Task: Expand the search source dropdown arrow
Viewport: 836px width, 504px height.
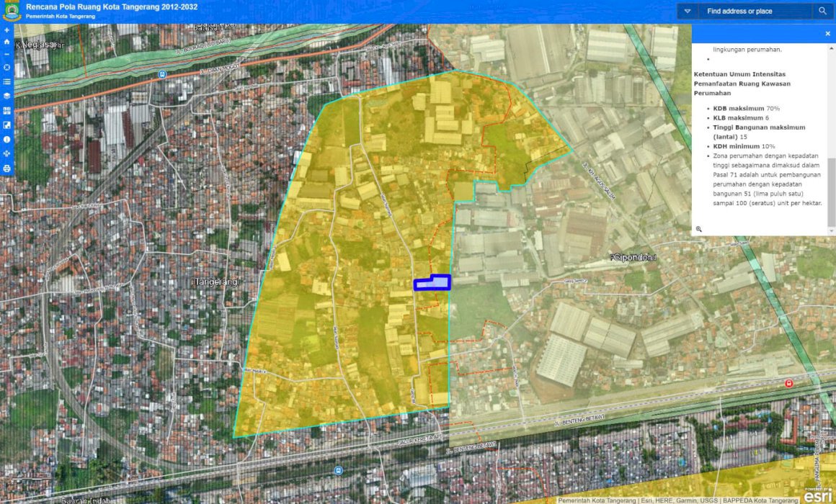Action: click(x=688, y=12)
